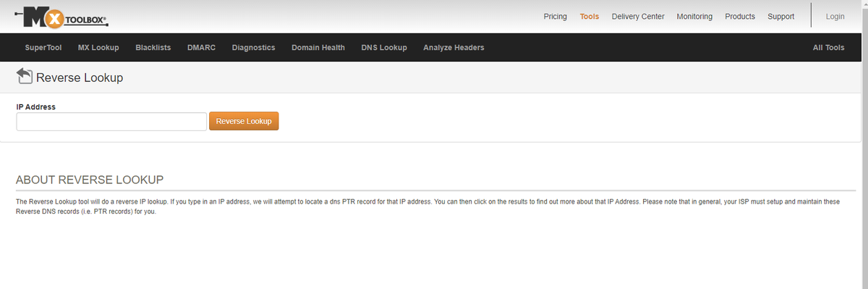The height and width of the screenshot is (289, 868).
Task: Click the orange Reverse Lookup button
Action: point(244,121)
